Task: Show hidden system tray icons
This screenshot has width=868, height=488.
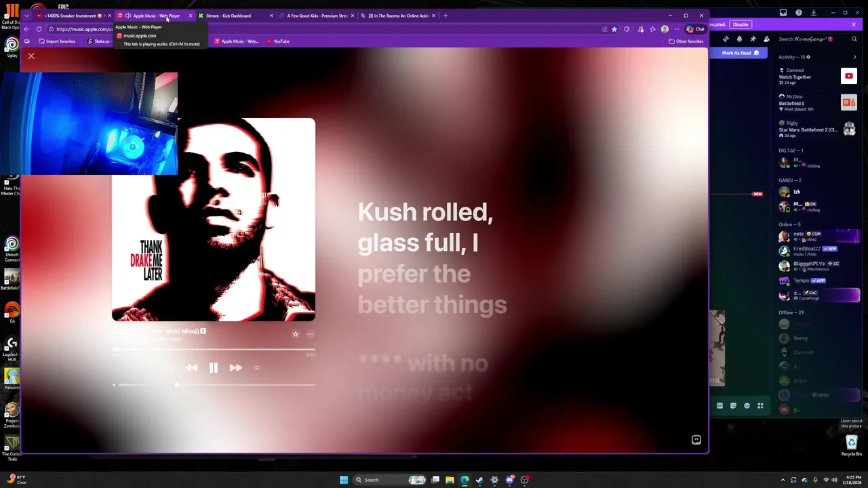Action: click(x=783, y=480)
